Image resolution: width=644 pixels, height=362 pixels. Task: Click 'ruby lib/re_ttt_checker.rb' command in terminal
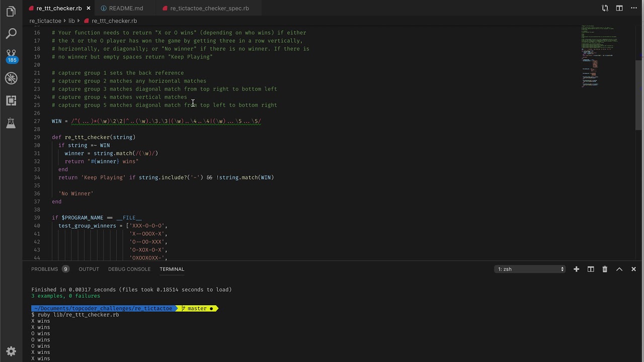pyautogui.click(x=78, y=315)
